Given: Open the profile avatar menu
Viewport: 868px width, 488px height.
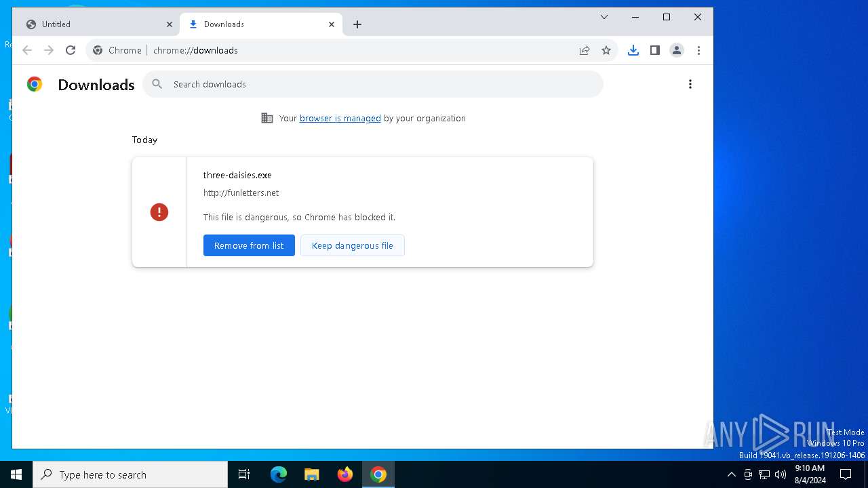Looking at the screenshot, I should coord(677,50).
